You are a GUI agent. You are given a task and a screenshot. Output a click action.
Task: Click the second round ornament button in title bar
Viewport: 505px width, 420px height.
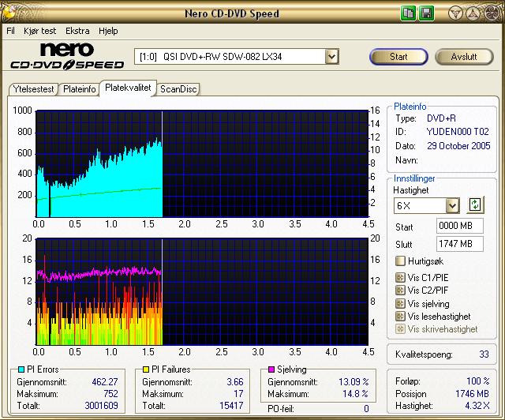pos(473,13)
